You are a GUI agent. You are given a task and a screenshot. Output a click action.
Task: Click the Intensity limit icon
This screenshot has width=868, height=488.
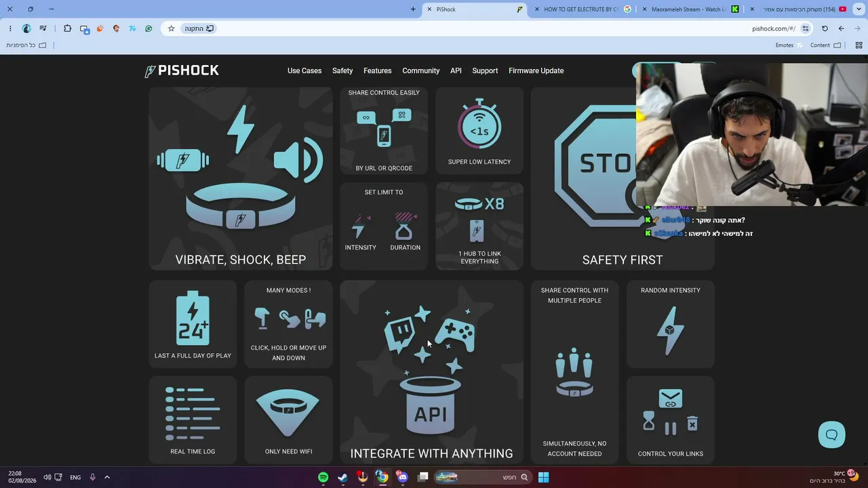coord(361,226)
